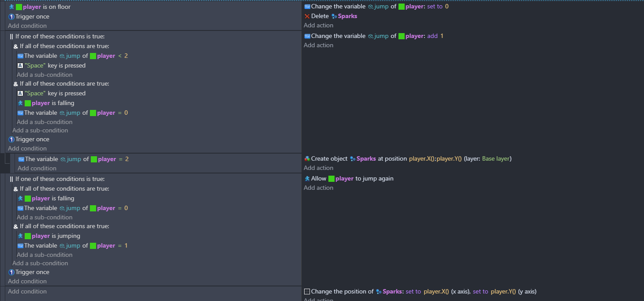The width and height of the screenshot is (644, 301).
Task: Click the Create object action icon
Action: [x=307, y=158]
